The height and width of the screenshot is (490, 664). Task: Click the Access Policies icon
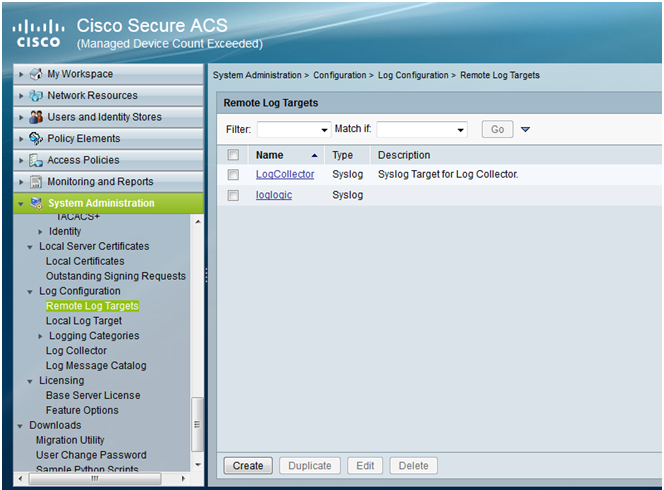click(36, 160)
